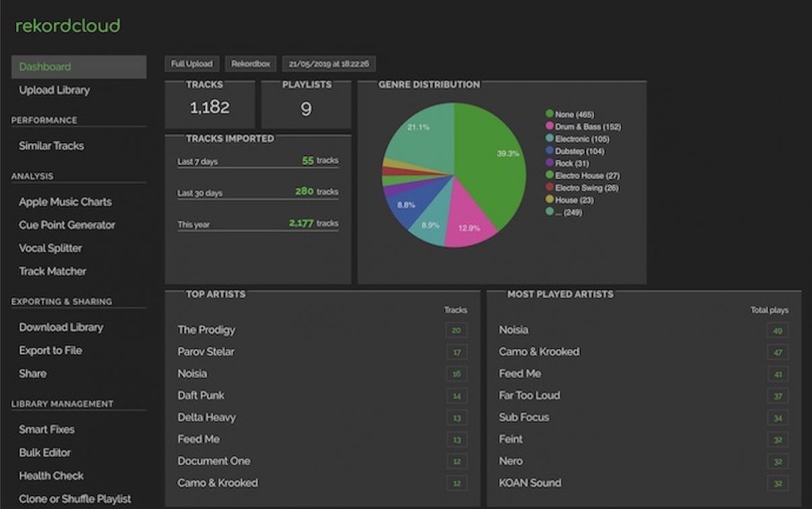Image resolution: width=812 pixels, height=509 pixels.
Task: Click the Last 7 days row
Action: point(258,161)
